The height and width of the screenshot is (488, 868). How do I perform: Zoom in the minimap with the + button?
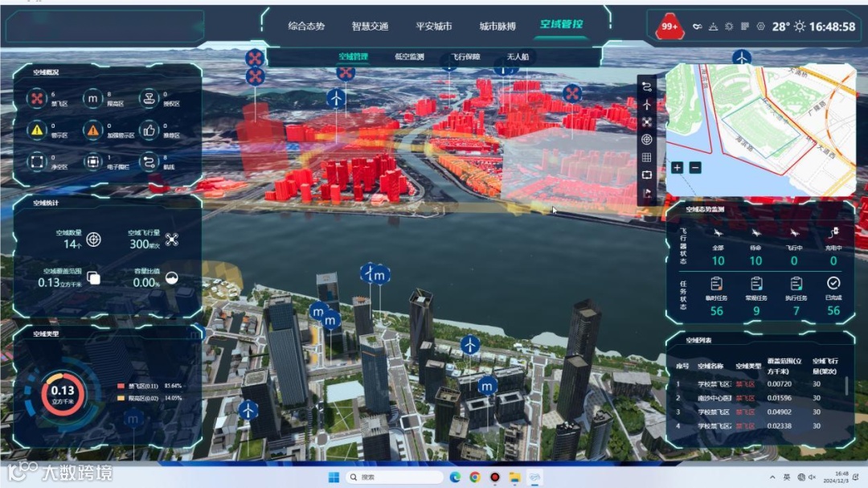pyautogui.click(x=677, y=167)
